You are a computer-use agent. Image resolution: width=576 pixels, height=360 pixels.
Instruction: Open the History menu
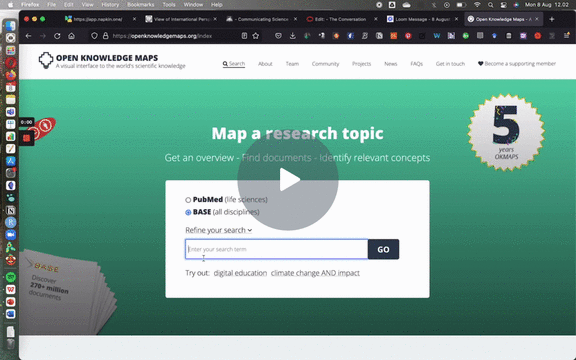(x=110, y=5)
